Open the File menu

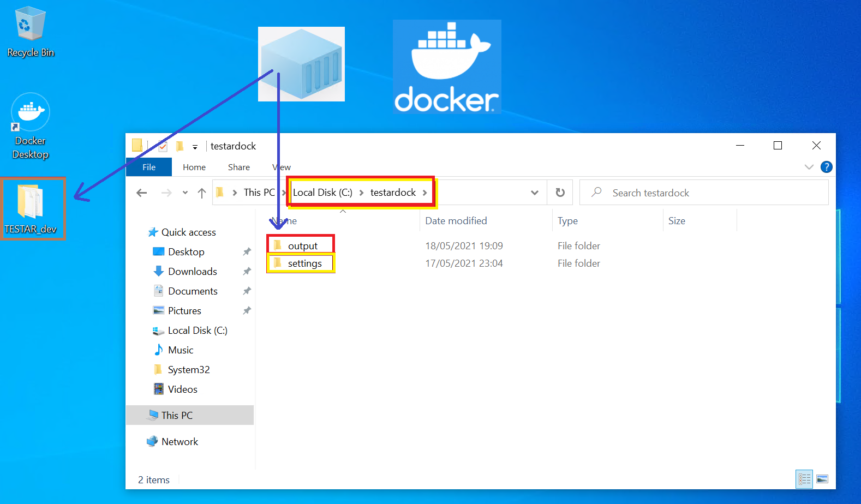coord(149,167)
